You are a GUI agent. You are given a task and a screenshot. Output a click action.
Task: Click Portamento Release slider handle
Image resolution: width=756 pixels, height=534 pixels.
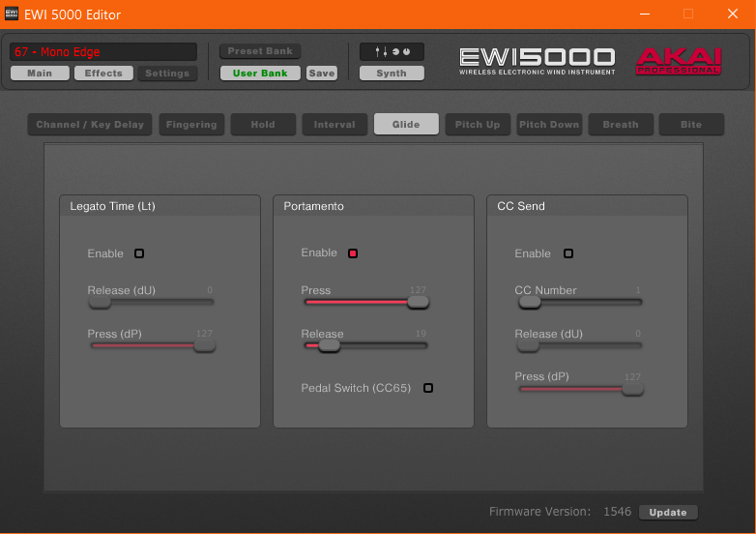pos(330,346)
